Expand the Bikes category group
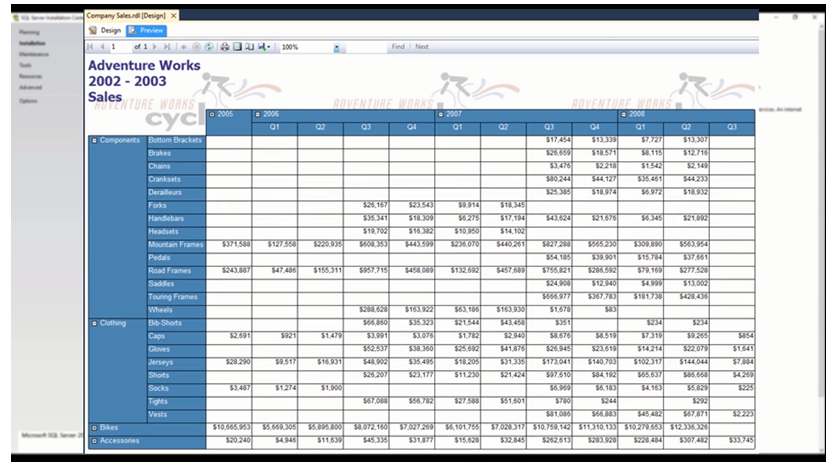 click(x=94, y=428)
